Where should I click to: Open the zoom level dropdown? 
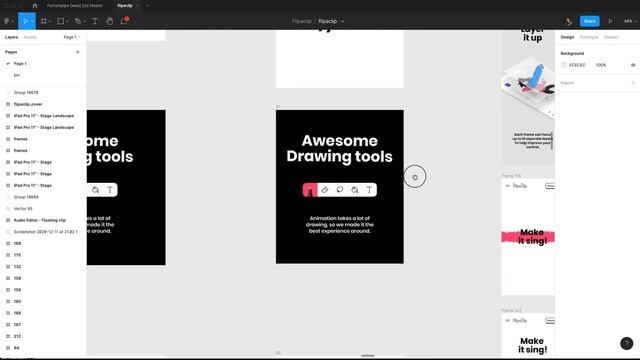point(630,21)
